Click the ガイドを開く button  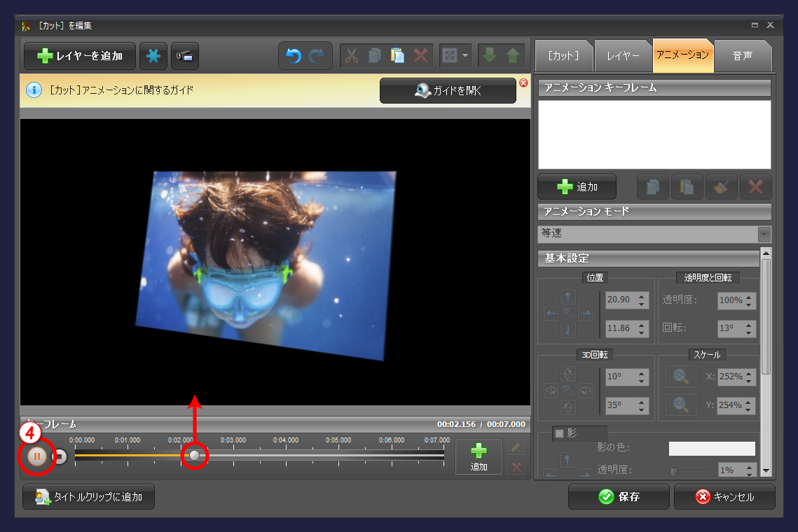(448, 91)
